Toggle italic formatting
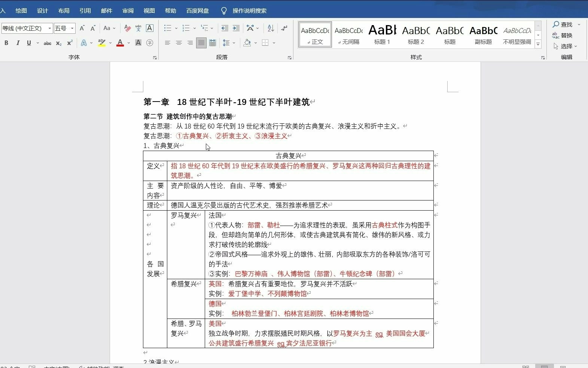Image resolution: width=588 pixels, height=368 pixels. (18, 43)
